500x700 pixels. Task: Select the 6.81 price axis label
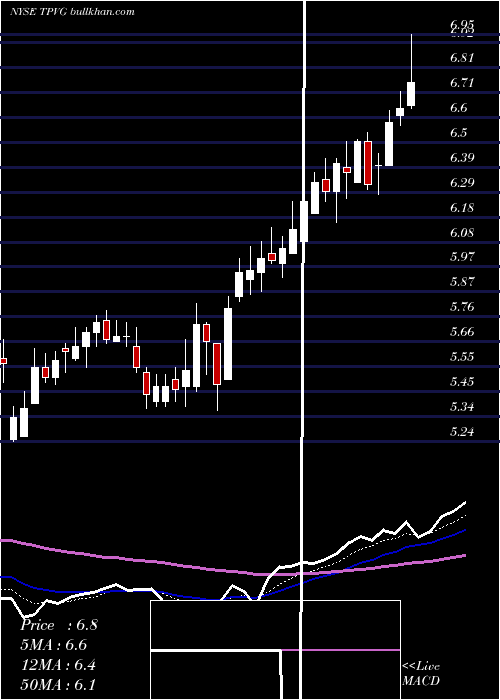pyautogui.click(x=462, y=58)
